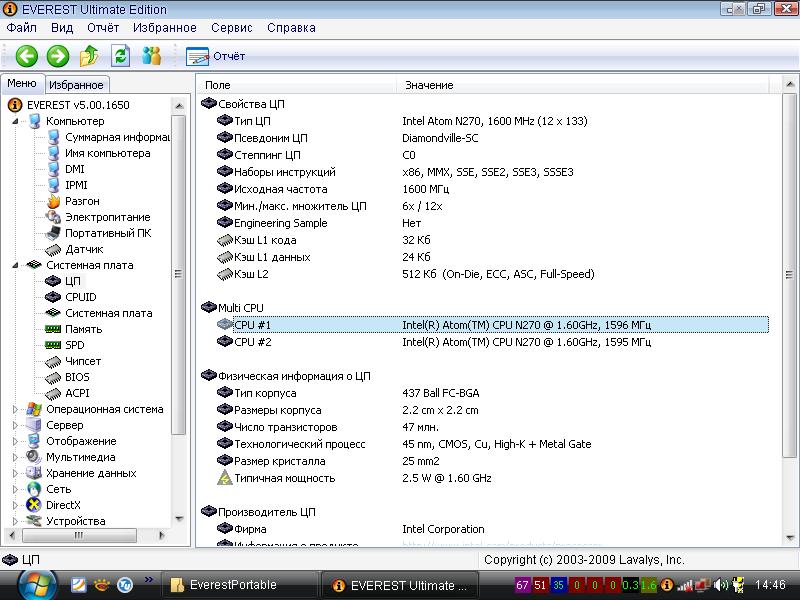Viewport: 800px width, 600px height.
Task: Expand the Хранение данных tree node
Action: click(15, 473)
